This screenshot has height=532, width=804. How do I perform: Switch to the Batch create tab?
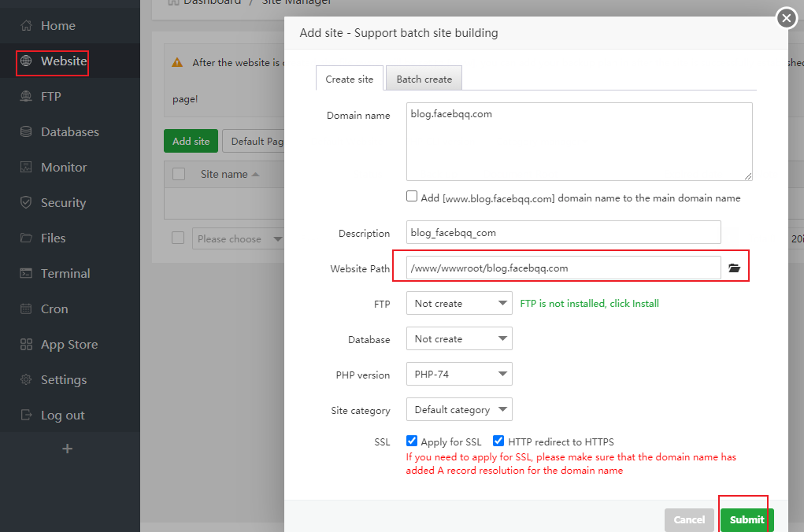tap(424, 79)
